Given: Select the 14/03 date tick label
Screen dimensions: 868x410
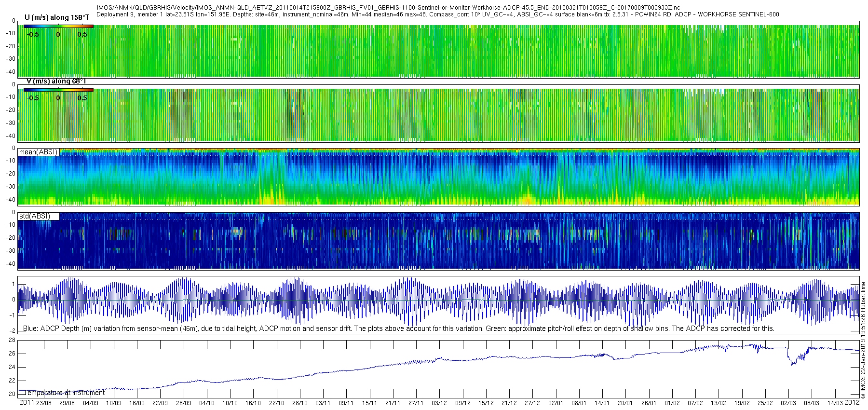Looking at the screenshot, I should 835,403.
